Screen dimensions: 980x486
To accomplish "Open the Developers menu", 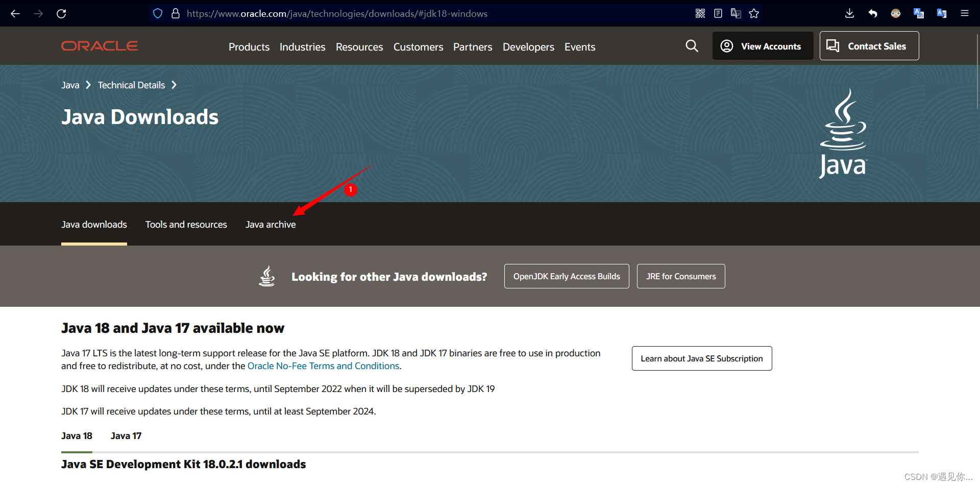I will coord(528,47).
